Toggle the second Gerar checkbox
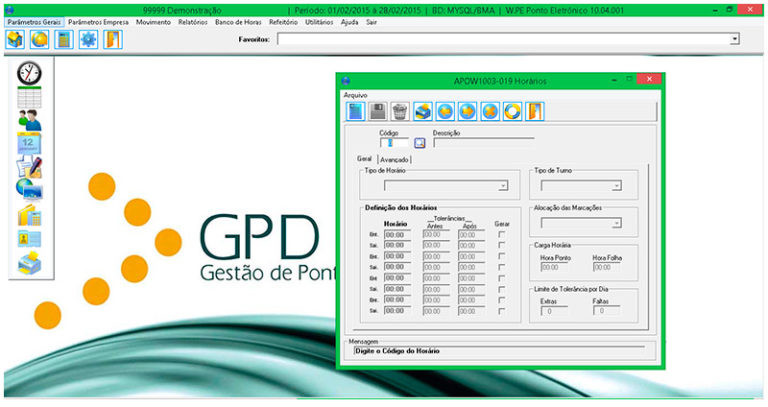 pyautogui.click(x=502, y=245)
